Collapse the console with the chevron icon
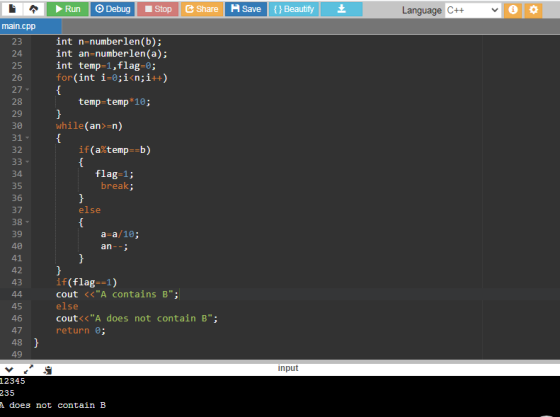 click(9, 370)
